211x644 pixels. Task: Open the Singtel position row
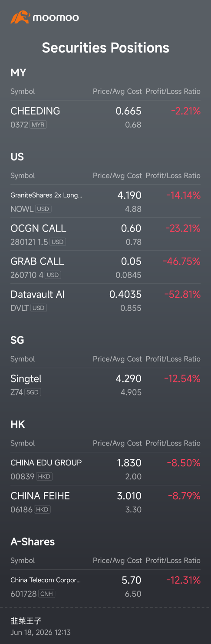click(105, 385)
